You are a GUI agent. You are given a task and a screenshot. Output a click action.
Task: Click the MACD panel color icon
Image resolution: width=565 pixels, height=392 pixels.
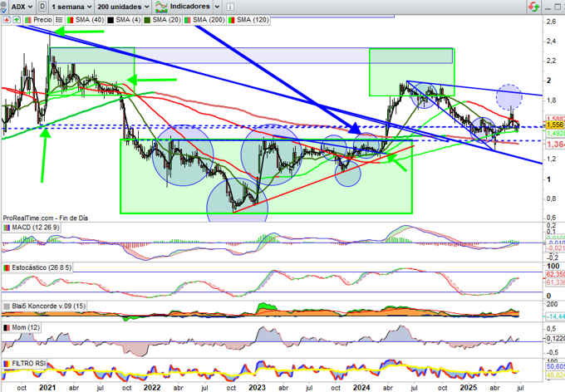tap(7, 228)
